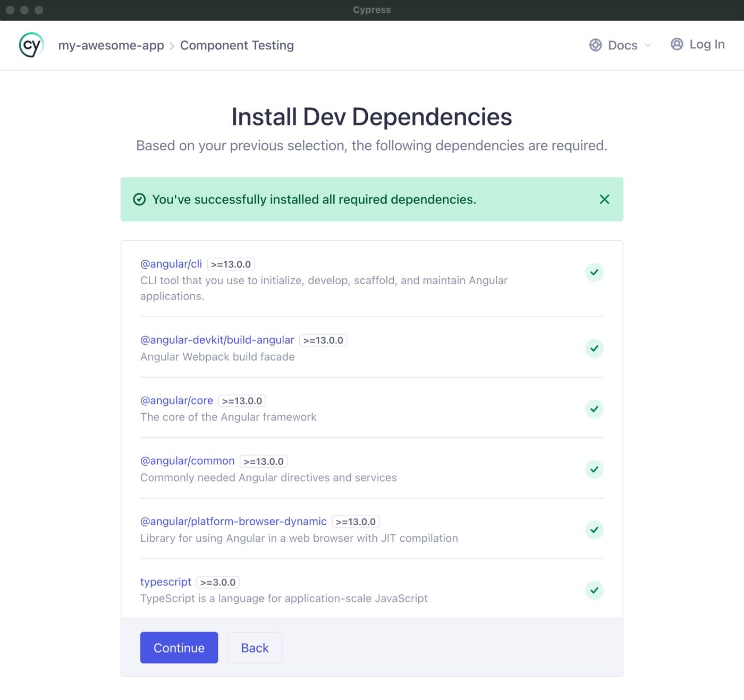Open the @angular/core documentation link
744x700 pixels.
tap(176, 400)
